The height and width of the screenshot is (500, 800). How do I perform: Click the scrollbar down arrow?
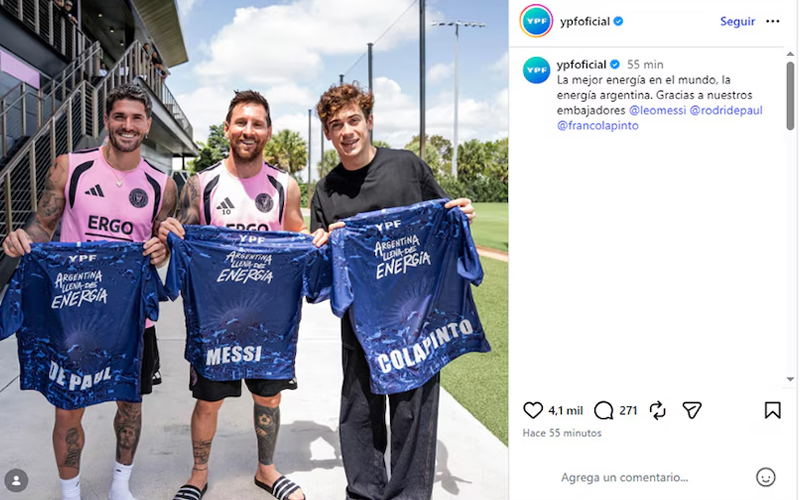(790, 380)
